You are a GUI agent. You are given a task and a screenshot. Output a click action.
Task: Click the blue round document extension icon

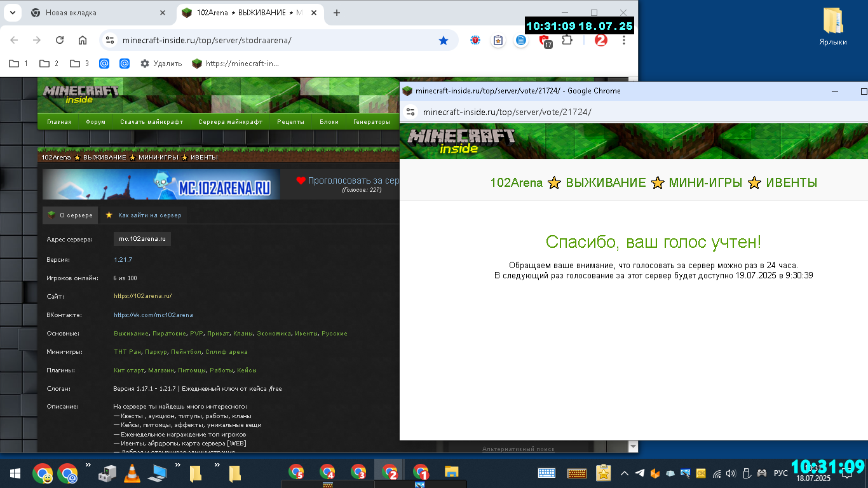tap(521, 40)
